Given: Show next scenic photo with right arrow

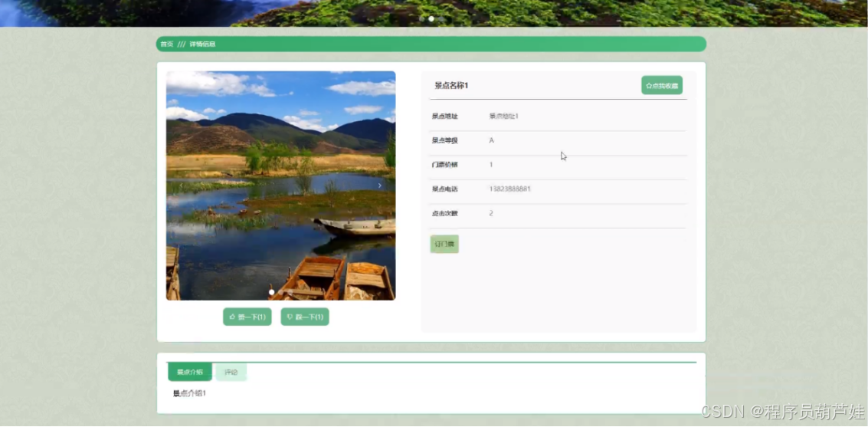Looking at the screenshot, I should (379, 186).
